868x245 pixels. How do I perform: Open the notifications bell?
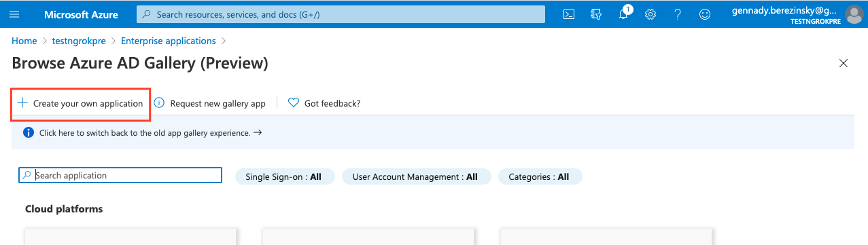(623, 14)
